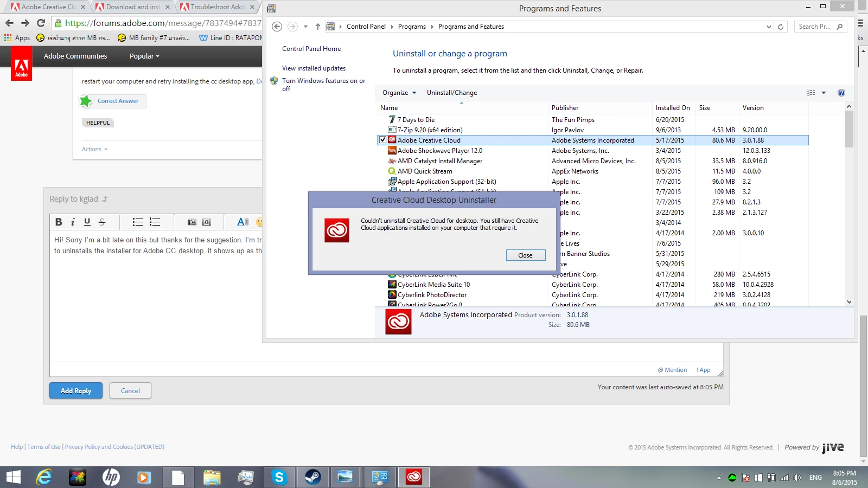Viewport: 868px width, 488px height.
Task: Cancel the forum reply
Action: coord(130,390)
